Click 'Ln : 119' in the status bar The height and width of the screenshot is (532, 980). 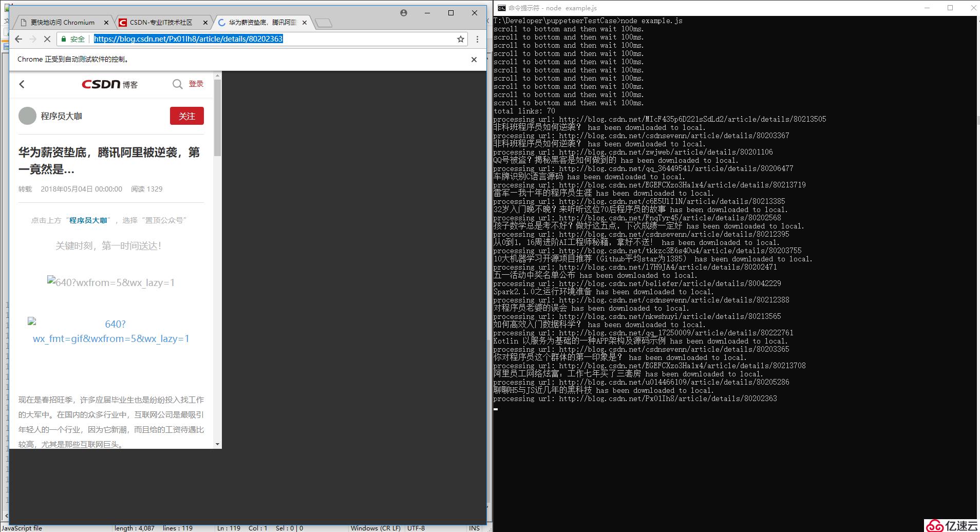[x=229, y=528]
